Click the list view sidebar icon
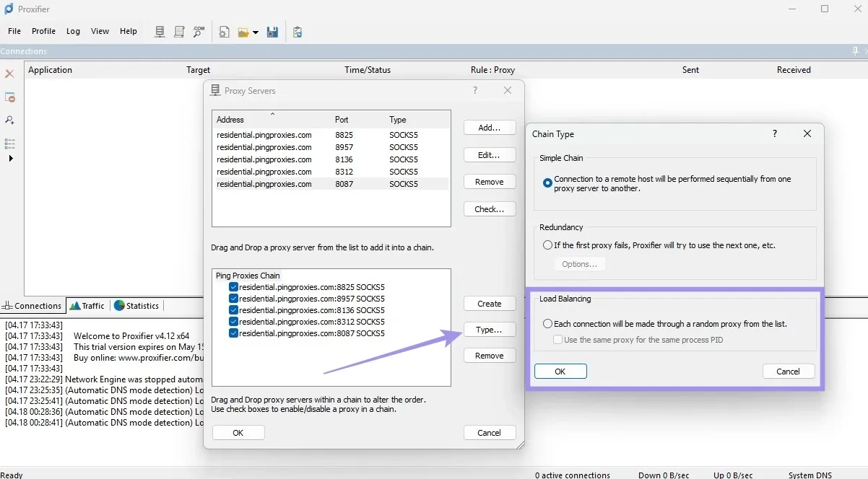Screen dimensions: 868x479 pyautogui.click(x=9, y=144)
